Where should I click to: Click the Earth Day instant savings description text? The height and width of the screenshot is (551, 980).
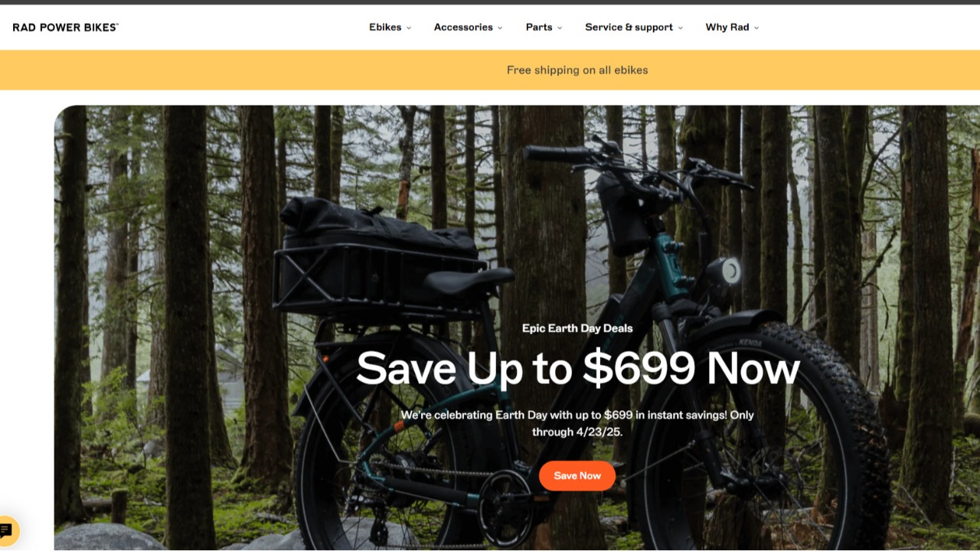(577, 423)
